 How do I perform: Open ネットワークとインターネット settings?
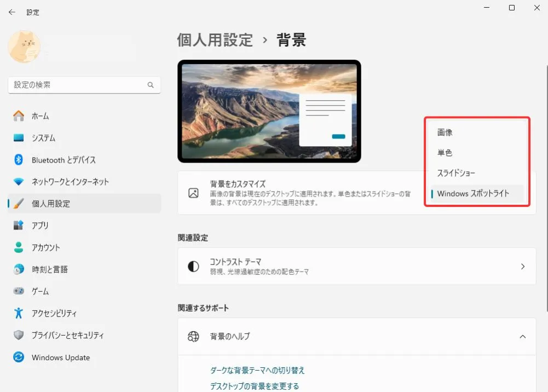pos(84,182)
